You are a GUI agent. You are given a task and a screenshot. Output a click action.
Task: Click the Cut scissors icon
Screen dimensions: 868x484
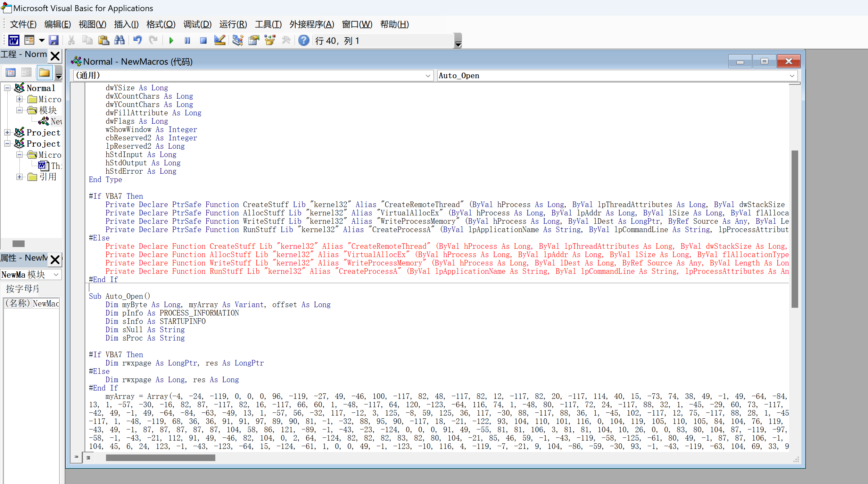71,40
